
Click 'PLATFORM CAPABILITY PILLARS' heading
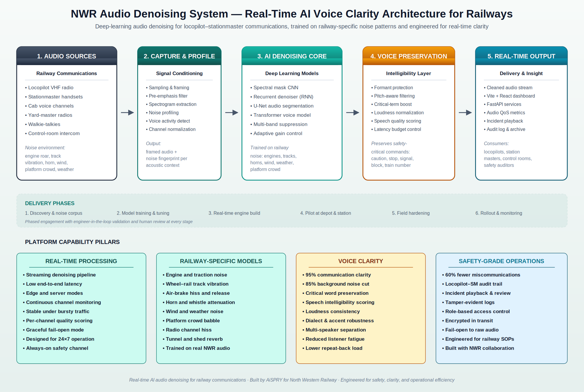pyautogui.click(x=72, y=242)
